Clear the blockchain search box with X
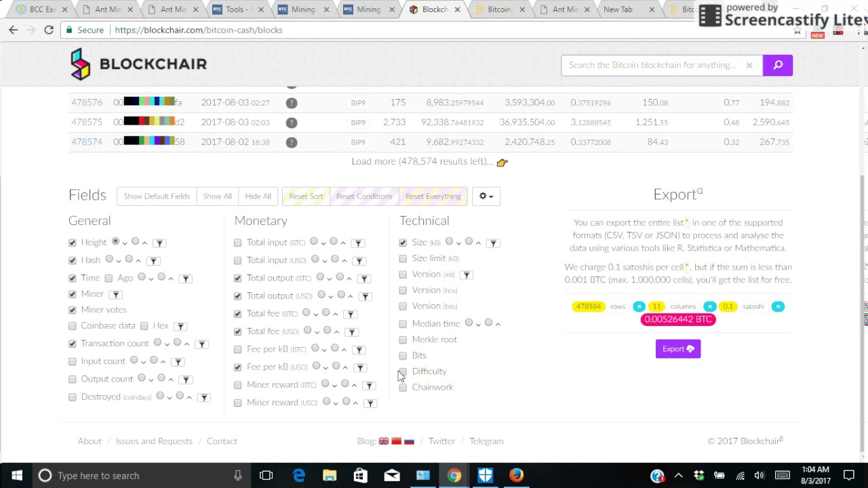 [x=749, y=65]
